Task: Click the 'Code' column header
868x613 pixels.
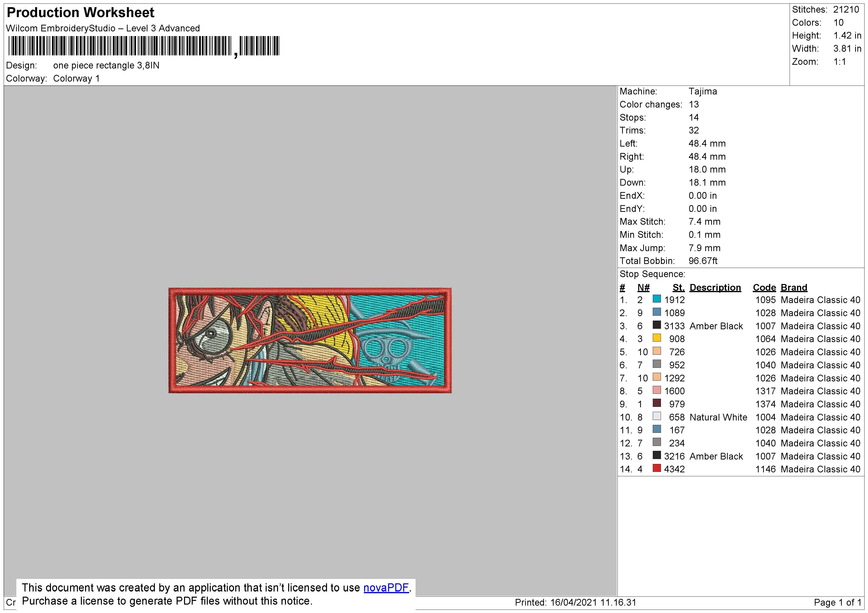Action: coord(764,287)
